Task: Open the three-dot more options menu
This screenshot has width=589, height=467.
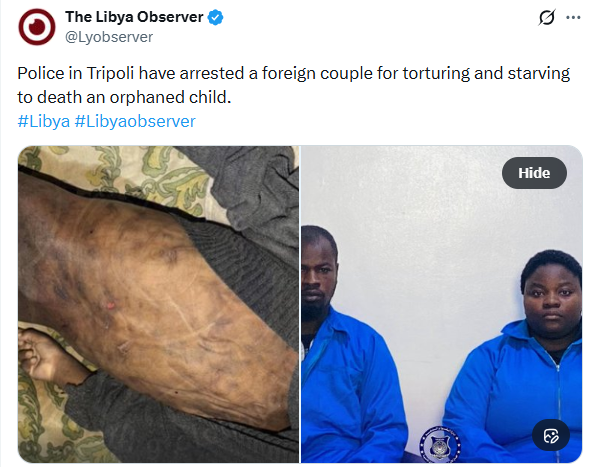Action: (x=573, y=17)
